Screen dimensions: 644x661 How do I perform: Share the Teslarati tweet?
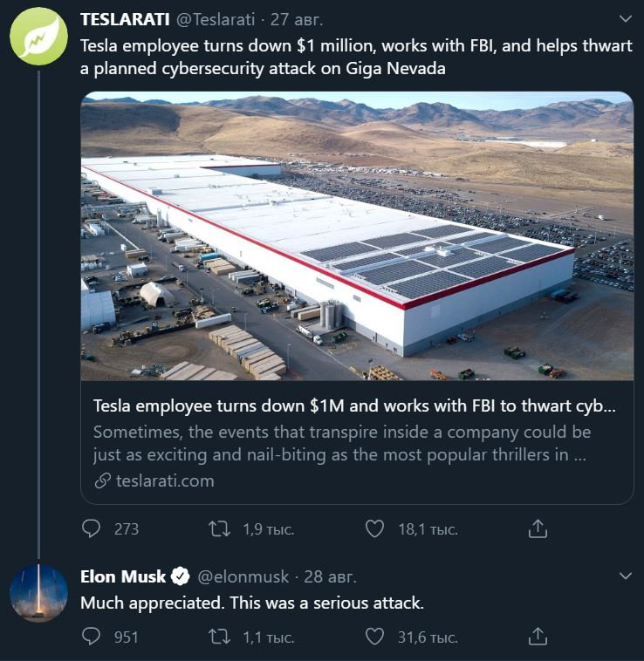(x=538, y=528)
